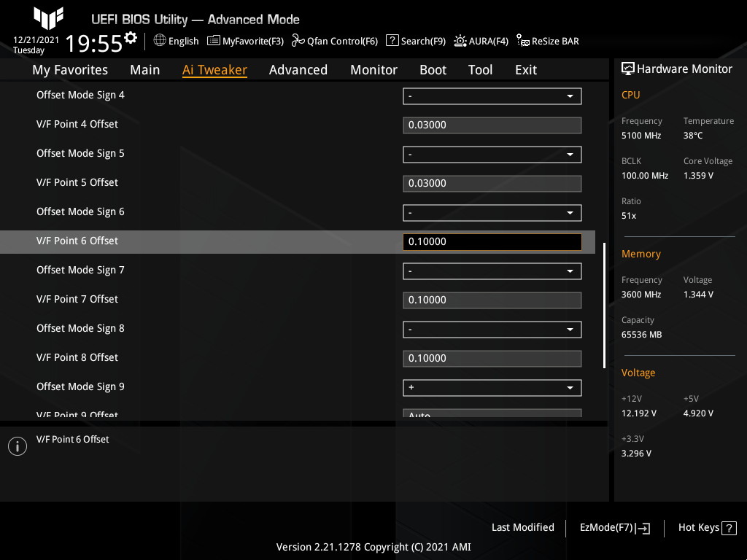Screen dimensions: 747x560
Task: Click the settings list scrollbar
Action: [604, 306]
